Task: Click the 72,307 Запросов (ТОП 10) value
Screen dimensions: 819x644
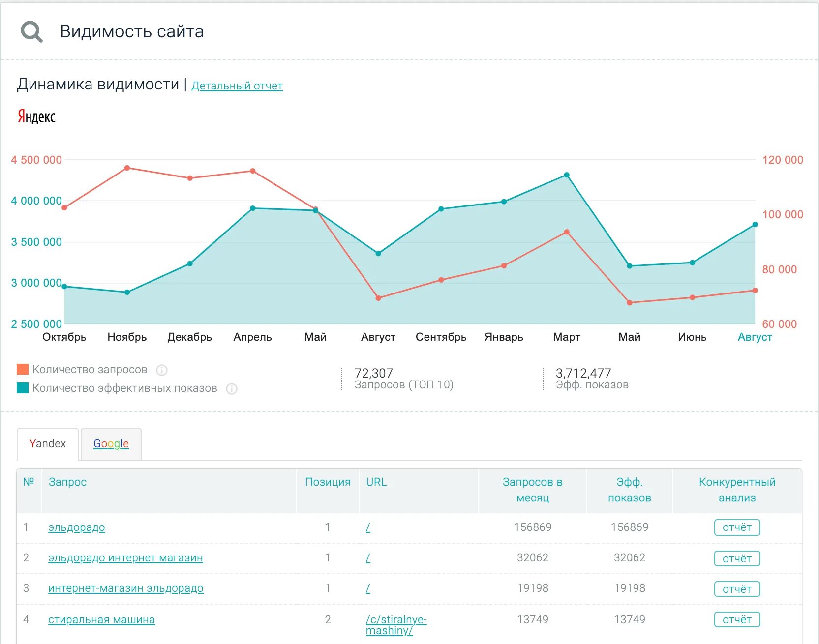Action: (x=374, y=373)
